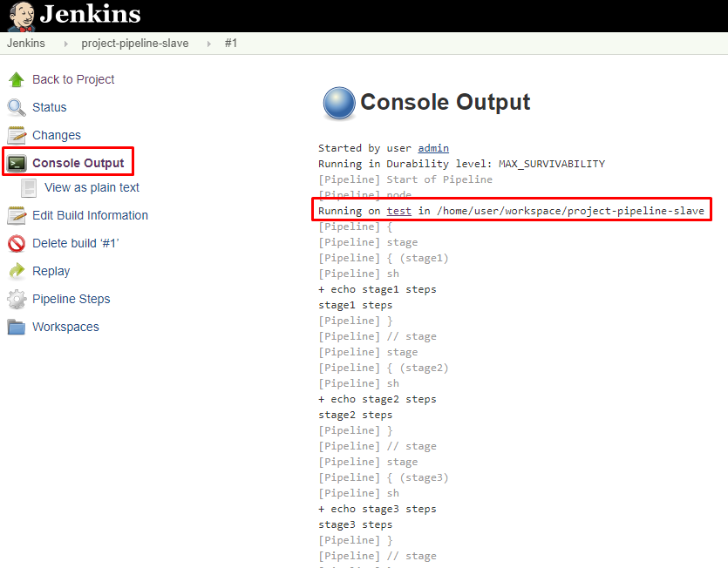Click the Jenkins butler logo icon

click(x=21, y=15)
